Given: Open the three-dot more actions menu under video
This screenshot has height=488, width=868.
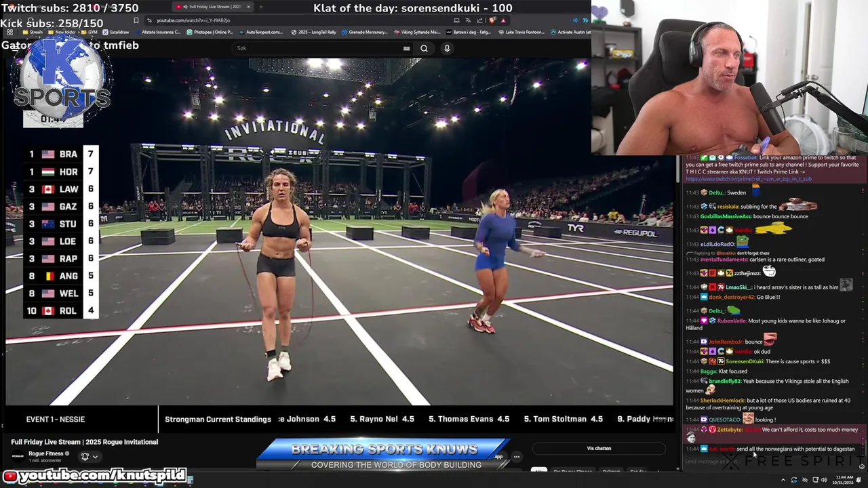Looking at the screenshot, I should click(x=516, y=456).
